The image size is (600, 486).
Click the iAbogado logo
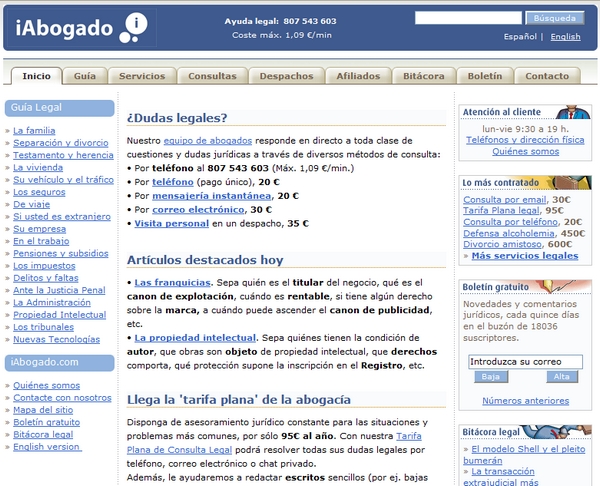82,28
